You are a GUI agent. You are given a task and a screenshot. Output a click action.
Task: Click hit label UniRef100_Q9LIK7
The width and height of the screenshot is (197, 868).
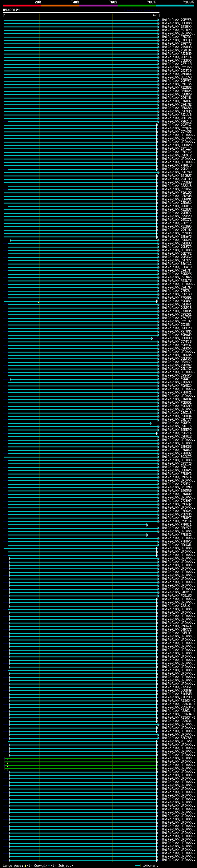click(x=177, y=369)
